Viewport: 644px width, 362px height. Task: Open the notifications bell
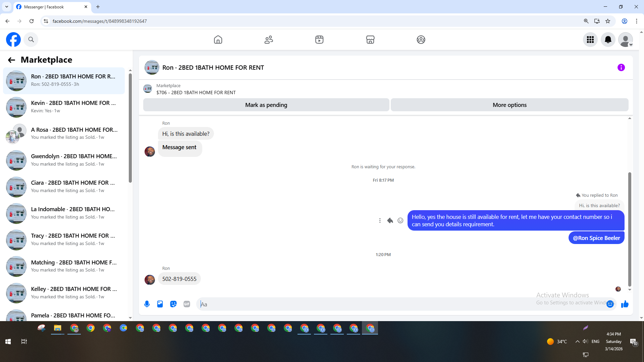click(x=608, y=40)
